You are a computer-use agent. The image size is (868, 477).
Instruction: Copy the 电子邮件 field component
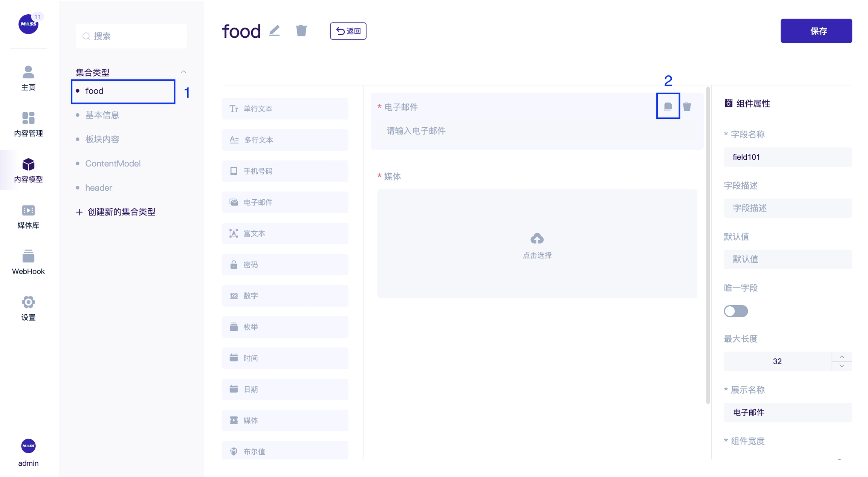point(668,107)
